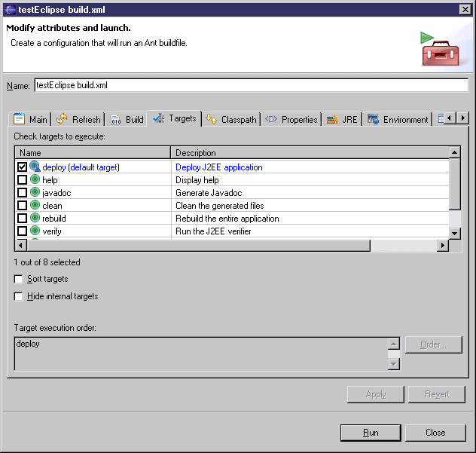Click the deploy target's green icon

pos(35,167)
